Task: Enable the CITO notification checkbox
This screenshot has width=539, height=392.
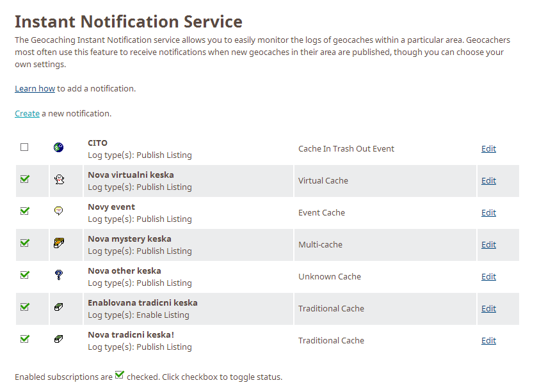Action: click(24, 147)
